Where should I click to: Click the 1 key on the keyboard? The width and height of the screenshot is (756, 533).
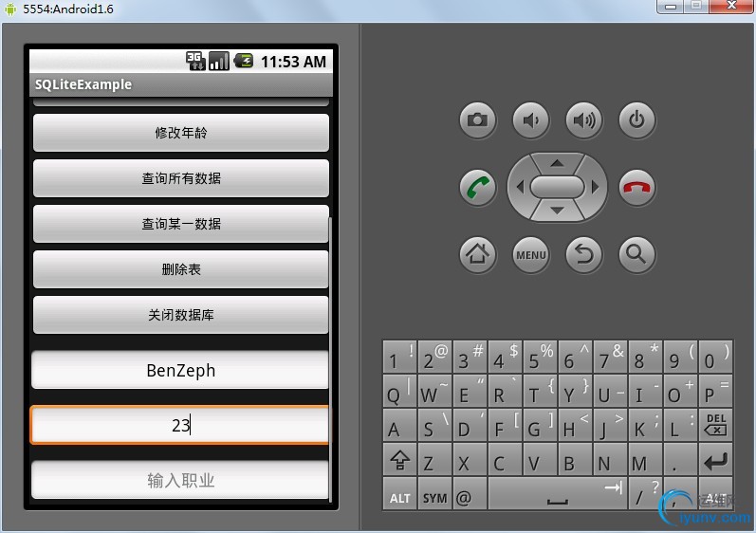pos(399,356)
